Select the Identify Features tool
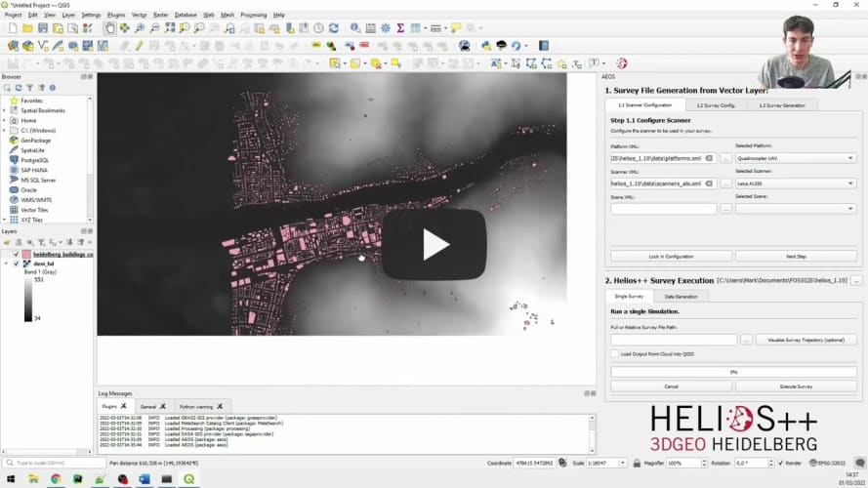868x488 pixels. tap(355, 28)
